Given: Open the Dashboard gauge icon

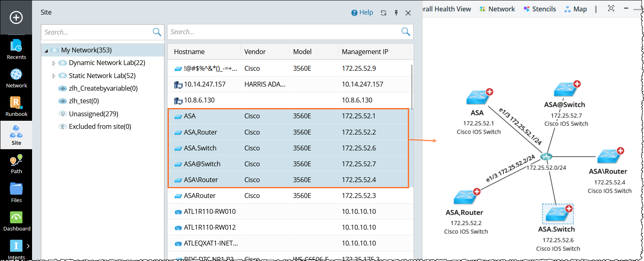Looking at the screenshot, I should tap(16, 221).
